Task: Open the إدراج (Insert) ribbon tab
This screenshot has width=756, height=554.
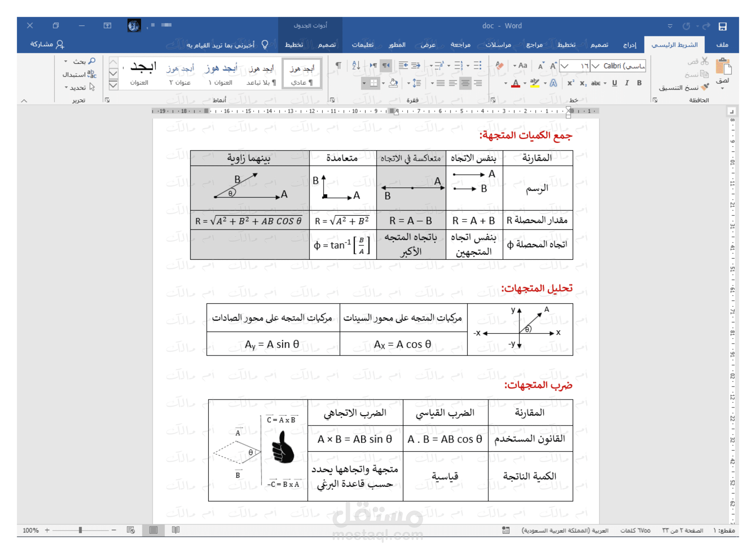Action: coord(630,45)
